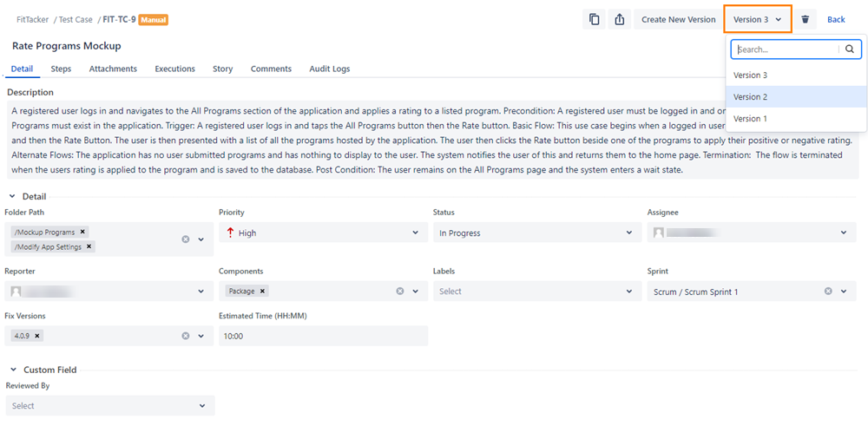The height and width of the screenshot is (426, 868).
Task: Remove the Package component tag
Action: click(263, 291)
